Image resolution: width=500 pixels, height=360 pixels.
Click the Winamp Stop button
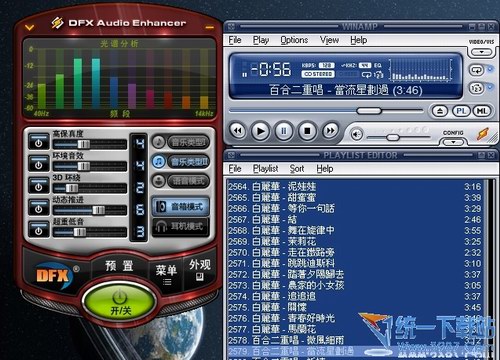[x=307, y=131]
